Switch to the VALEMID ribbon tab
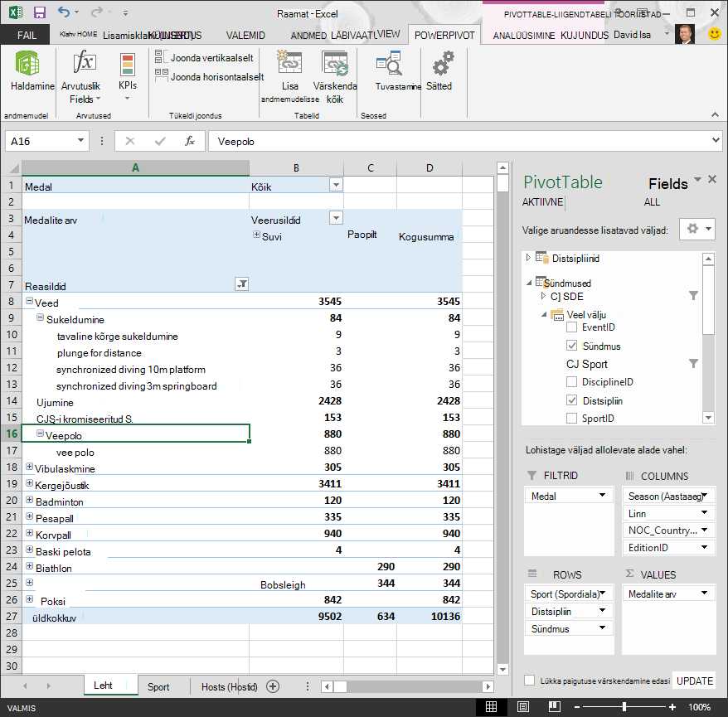The width and height of the screenshot is (728, 717). click(245, 36)
